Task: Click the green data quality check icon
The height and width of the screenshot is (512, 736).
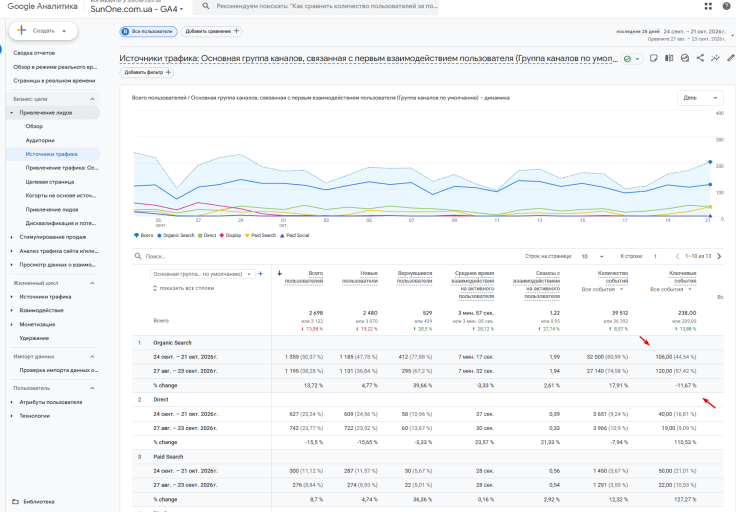Action: 627,59
